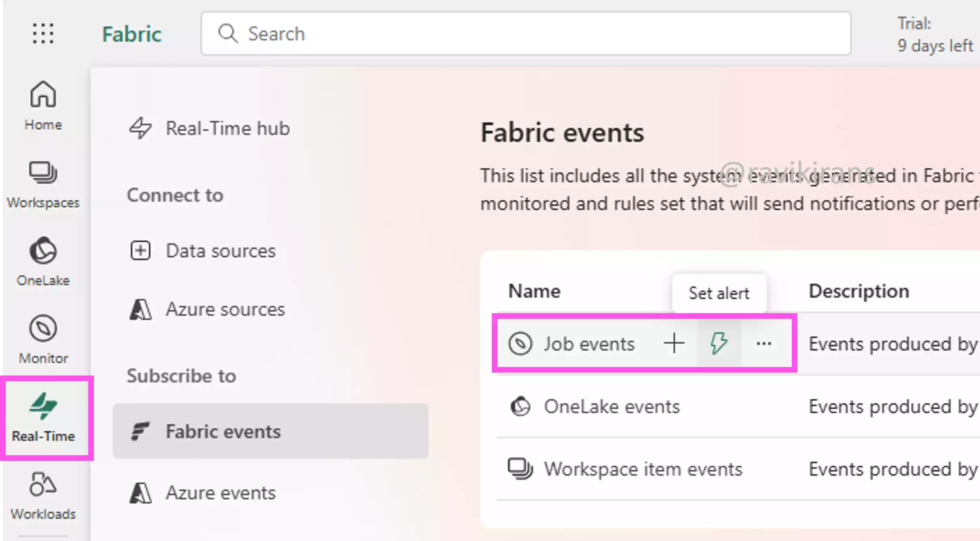This screenshot has height=541, width=980.
Task: Click Set alert lightning icon on Job events
Action: [x=719, y=344]
